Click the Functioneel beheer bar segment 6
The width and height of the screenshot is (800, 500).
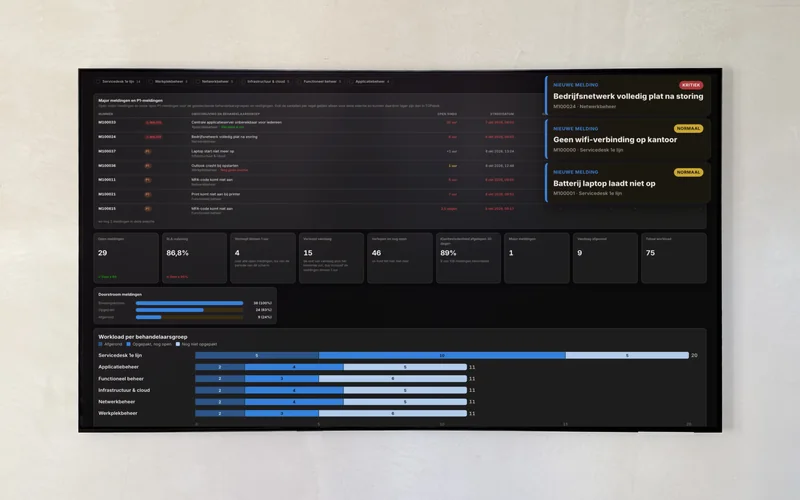click(393, 379)
